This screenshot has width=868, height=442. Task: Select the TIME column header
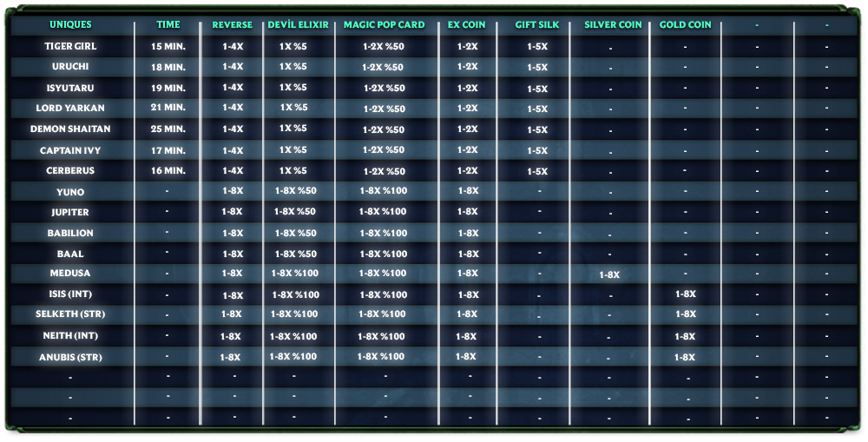coord(168,25)
